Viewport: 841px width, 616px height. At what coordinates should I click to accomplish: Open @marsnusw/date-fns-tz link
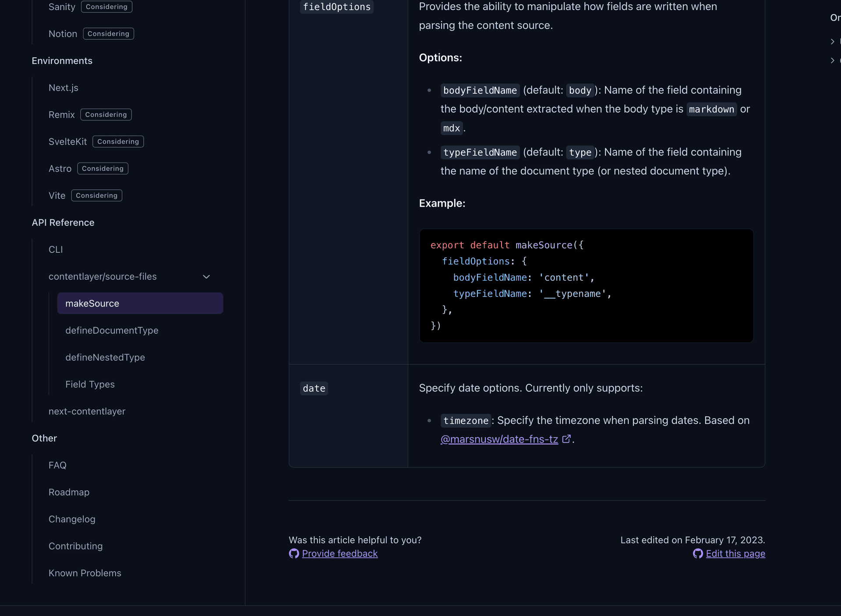[499, 439]
